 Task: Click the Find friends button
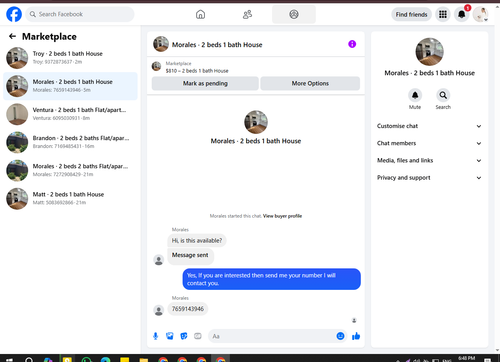pyautogui.click(x=411, y=14)
